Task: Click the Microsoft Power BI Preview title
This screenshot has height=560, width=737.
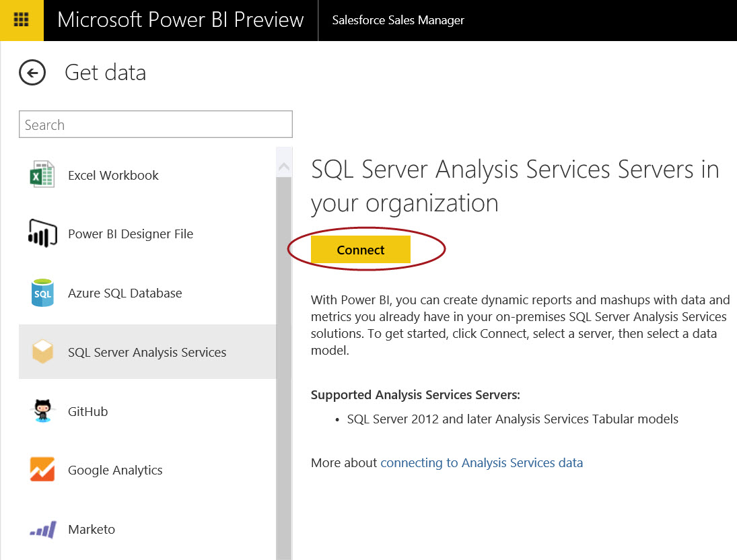Action: pyautogui.click(x=180, y=20)
